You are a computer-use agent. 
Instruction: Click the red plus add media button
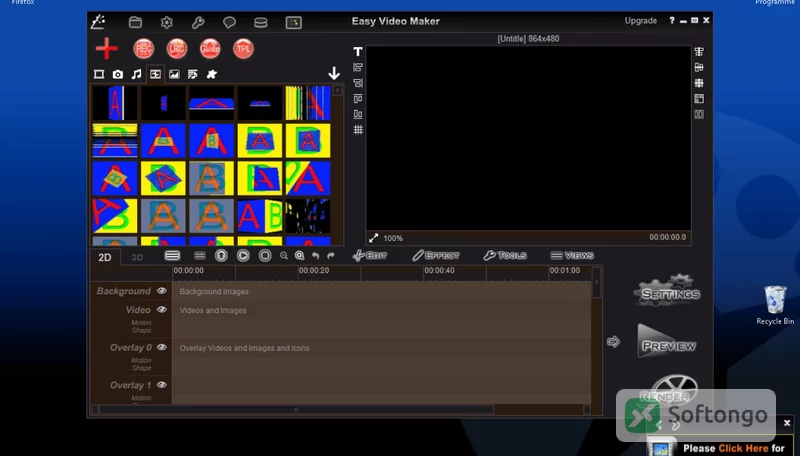107,48
